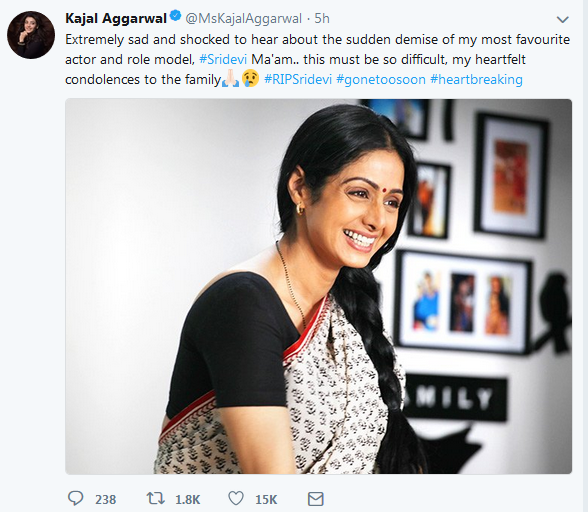Like the tweet with the heart icon

pos(236,498)
